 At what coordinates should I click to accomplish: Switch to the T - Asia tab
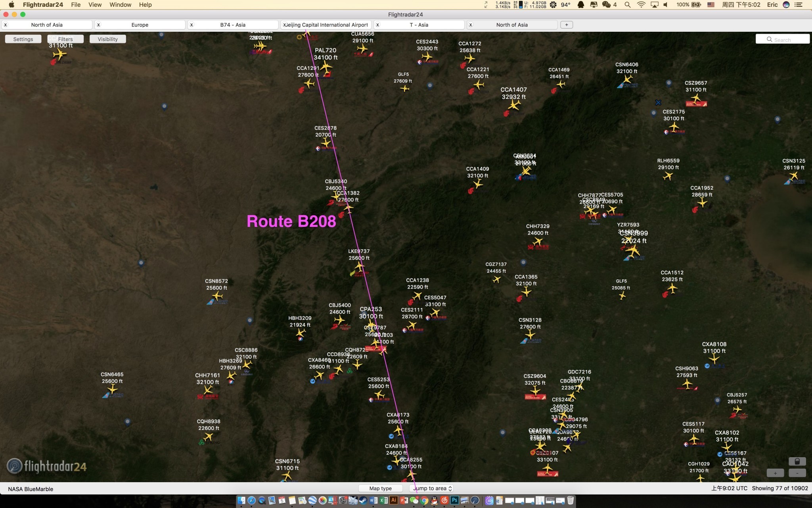pyautogui.click(x=419, y=25)
